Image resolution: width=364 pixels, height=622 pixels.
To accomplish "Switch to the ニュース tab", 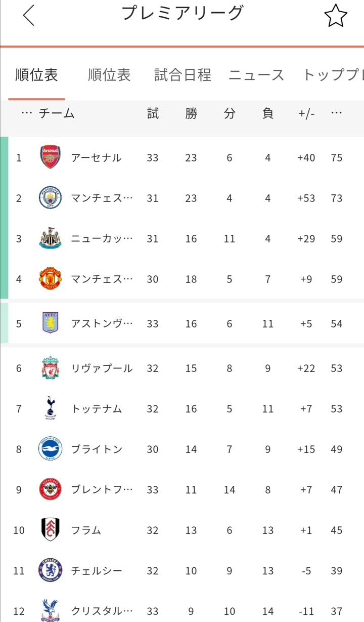I will click(x=256, y=75).
